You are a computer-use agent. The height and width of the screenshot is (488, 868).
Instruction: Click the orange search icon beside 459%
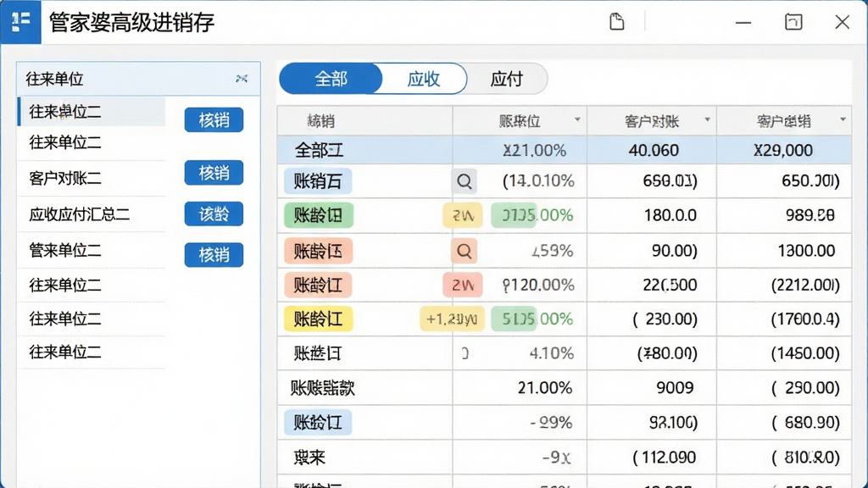point(464,251)
